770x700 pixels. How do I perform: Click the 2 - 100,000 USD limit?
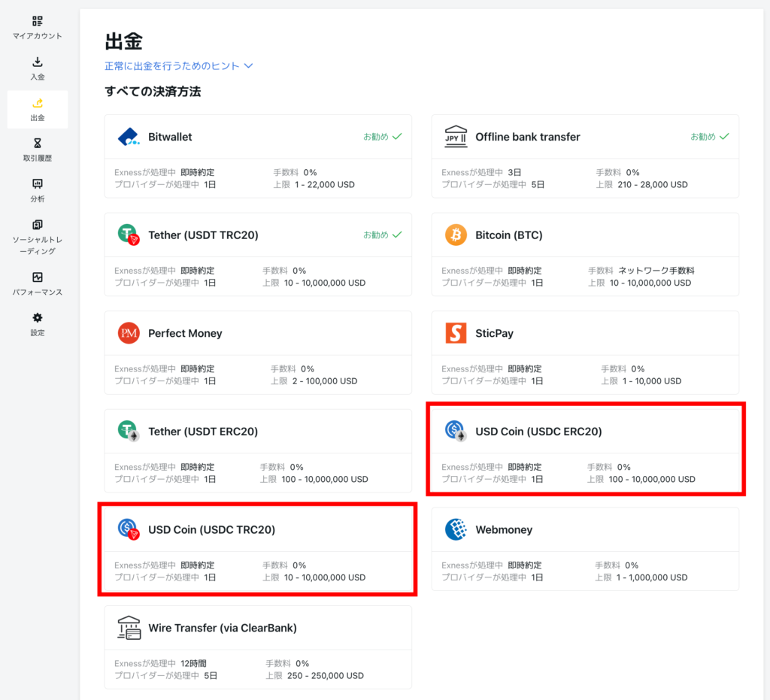(325, 381)
